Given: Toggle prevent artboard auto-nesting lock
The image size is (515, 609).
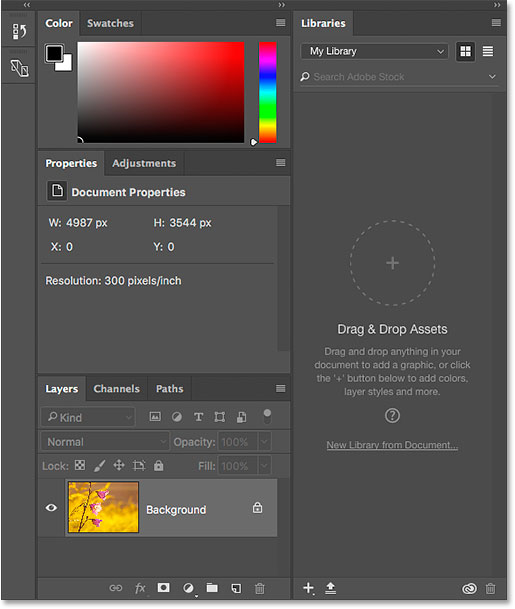Looking at the screenshot, I should click(x=139, y=465).
